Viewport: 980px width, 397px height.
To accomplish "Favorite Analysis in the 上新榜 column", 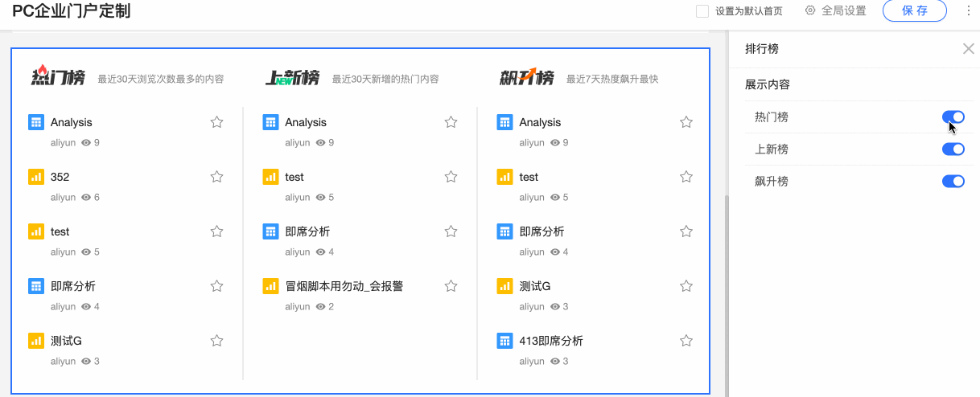I will tap(451, 122).
